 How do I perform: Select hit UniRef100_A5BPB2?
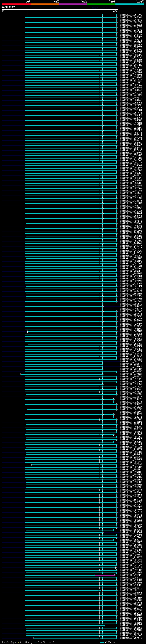(x=131, y=42)
